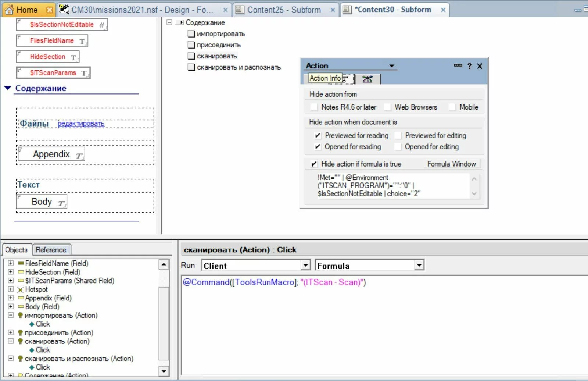
Task: Collapse the Action properties box via toolbar icon
Action: pos(458,65)
